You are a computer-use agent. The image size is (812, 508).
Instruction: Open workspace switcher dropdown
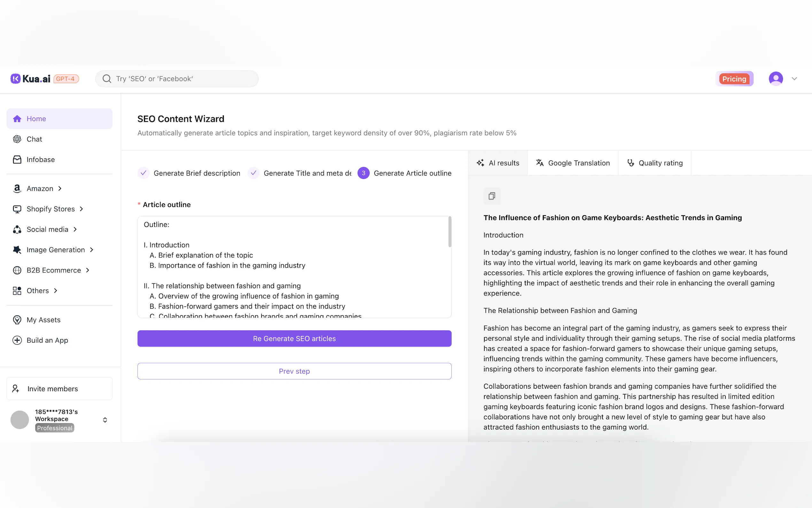(x=105, y=420)
